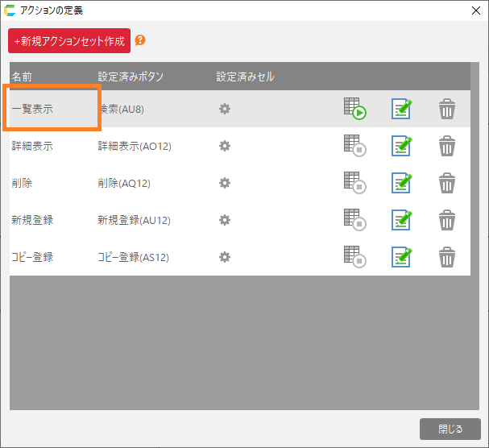Delete the 一覧表示 action with trash icon
489x448 pixels.
447,109
